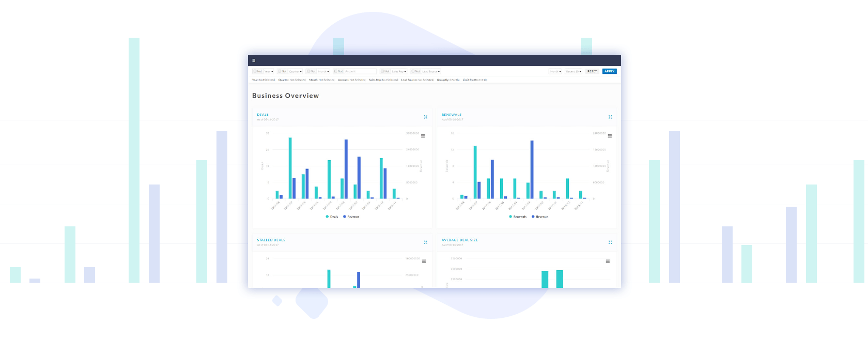The image size is (868, 338).
Task: Open the Renewals chart export menu
Action: 610,136
